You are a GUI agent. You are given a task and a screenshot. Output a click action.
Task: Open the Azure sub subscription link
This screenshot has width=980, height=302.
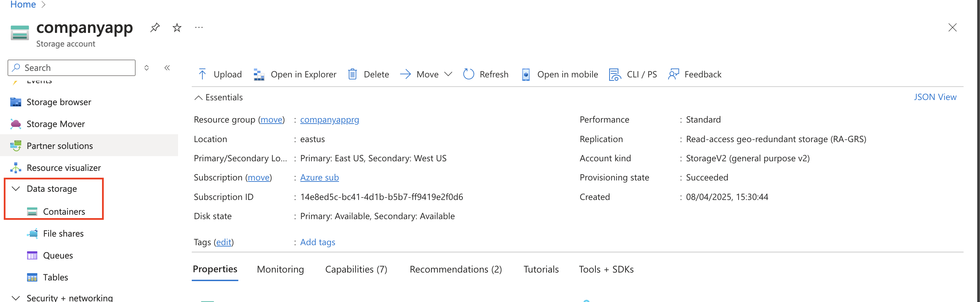[x=319, y=178]
